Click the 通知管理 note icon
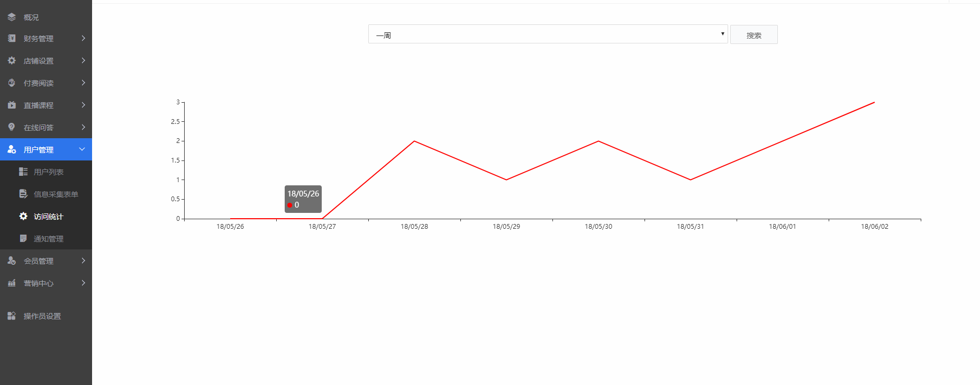This screenshot has height=385, width=980. [23, 238]
